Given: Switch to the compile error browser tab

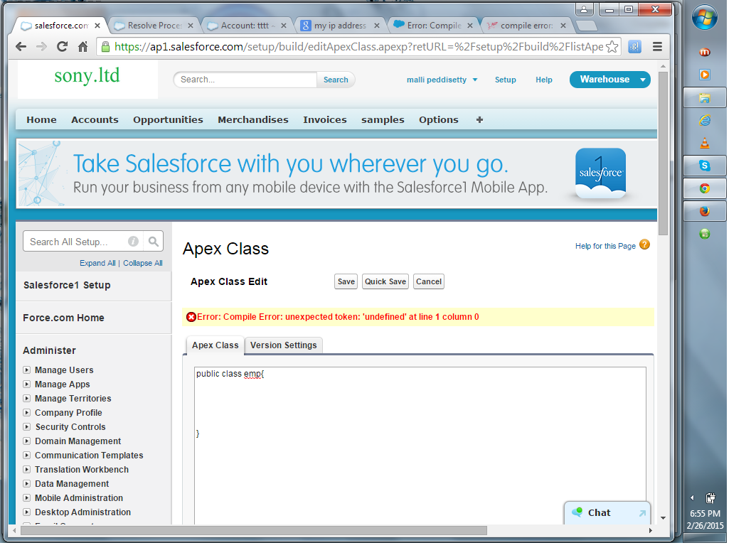Looking at the screenshot, I should (x=526, y=26).
